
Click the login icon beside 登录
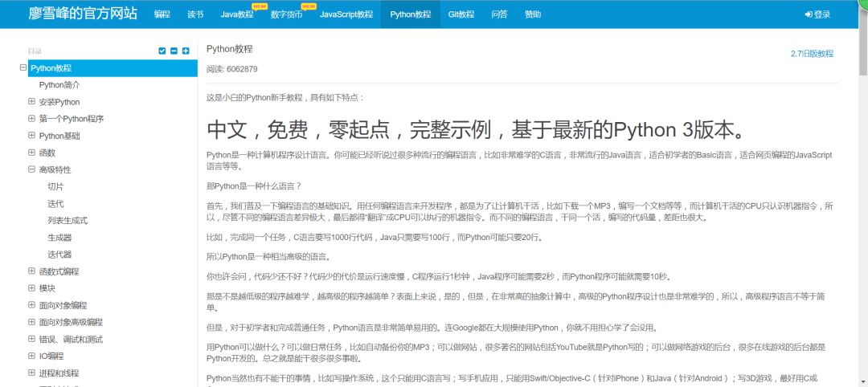pyautogui.click(x=809, y=14)
